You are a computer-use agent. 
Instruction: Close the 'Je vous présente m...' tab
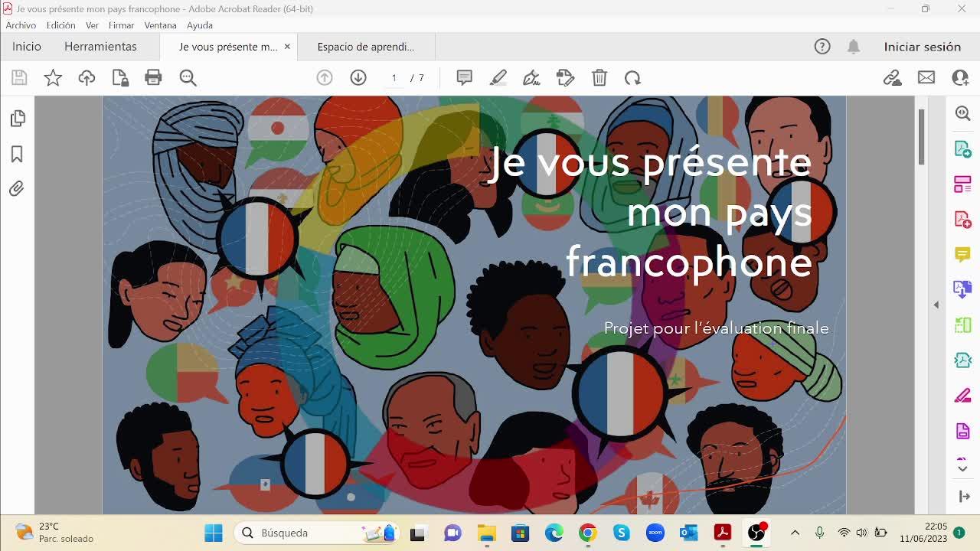click(287, 47)
